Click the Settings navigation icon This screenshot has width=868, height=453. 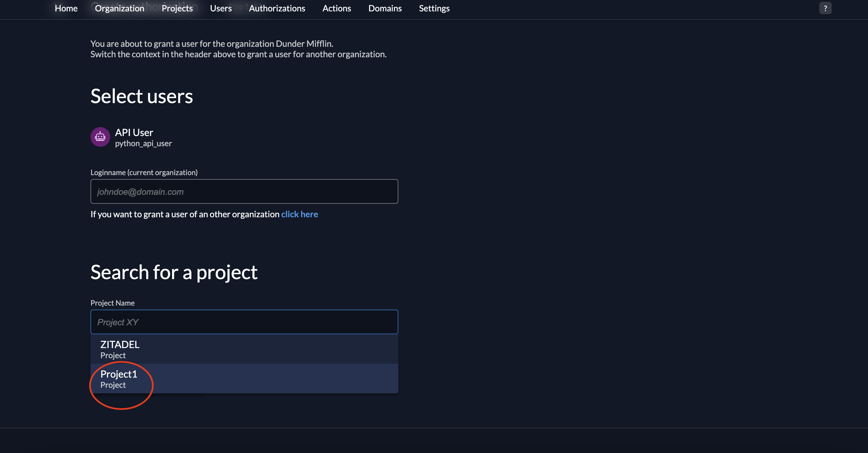click(x=434, y=8)
